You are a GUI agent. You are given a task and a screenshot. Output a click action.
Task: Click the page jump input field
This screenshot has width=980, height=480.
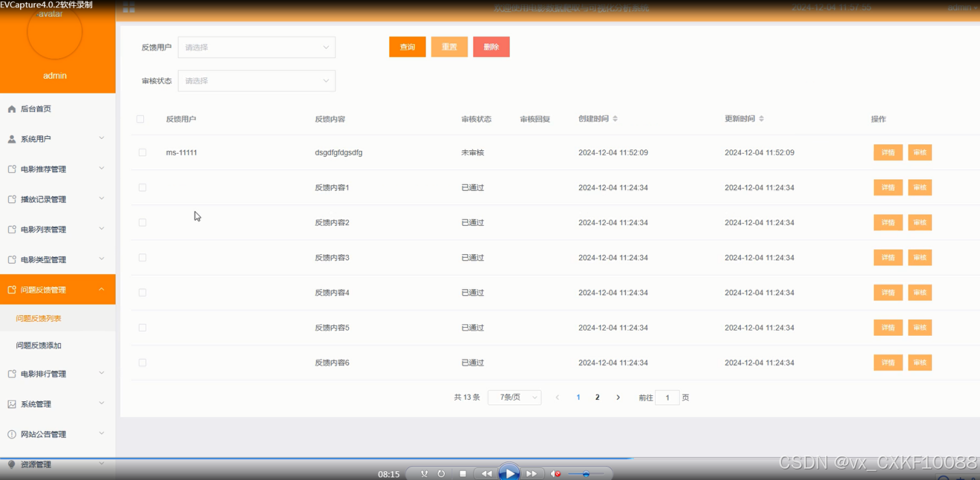(667, 397)
